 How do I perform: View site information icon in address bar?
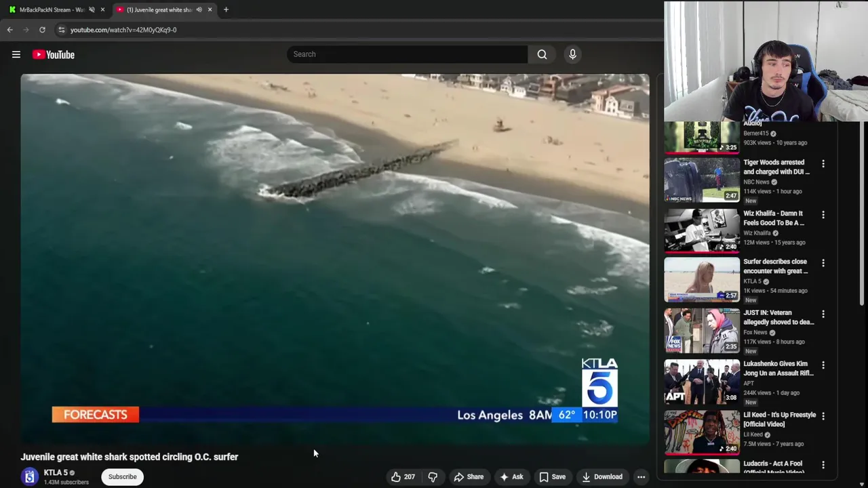click(x=61, y=30)
